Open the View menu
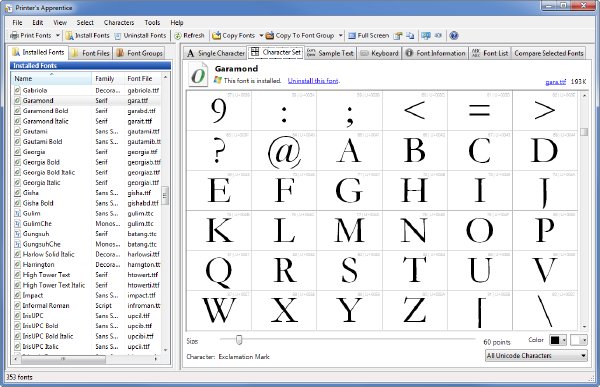 pyautogui.click(x=60, y=23)
